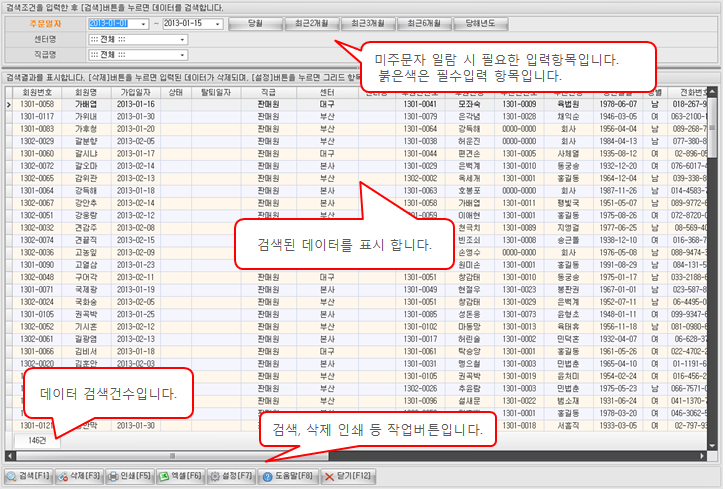The height and width of the screenshot is (489, 725).
Task: Expand the 직급명 combo box
Action: (x=182, y=55)
